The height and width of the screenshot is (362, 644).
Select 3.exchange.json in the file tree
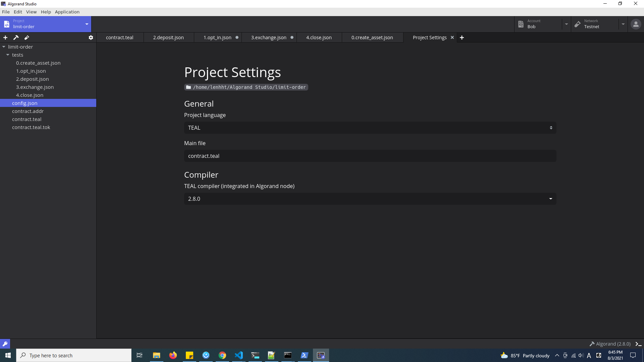[x=35, y=87]
